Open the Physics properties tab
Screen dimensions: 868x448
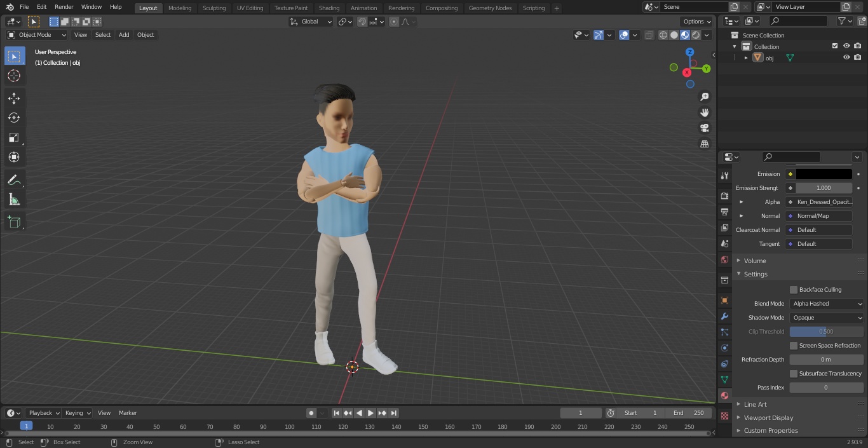pyautogui.click(x=724, y=348)
